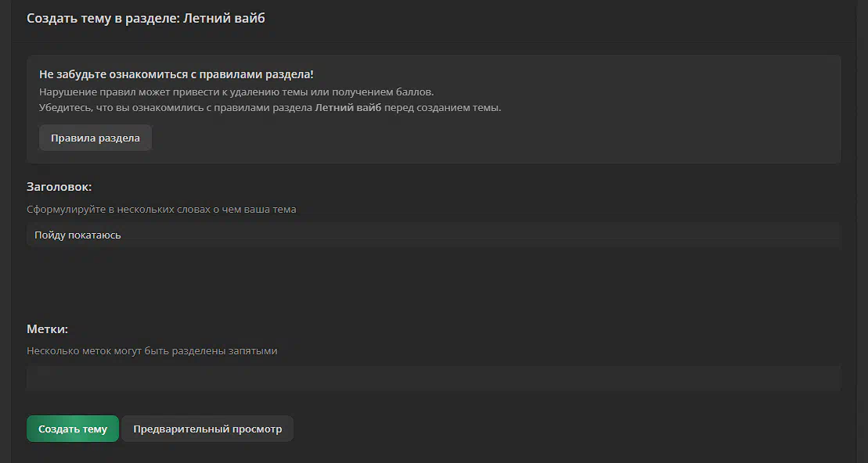Click the page heading Создать тему в разделе
The height and width of the screenshot is (463, 868).
[103, 18]
